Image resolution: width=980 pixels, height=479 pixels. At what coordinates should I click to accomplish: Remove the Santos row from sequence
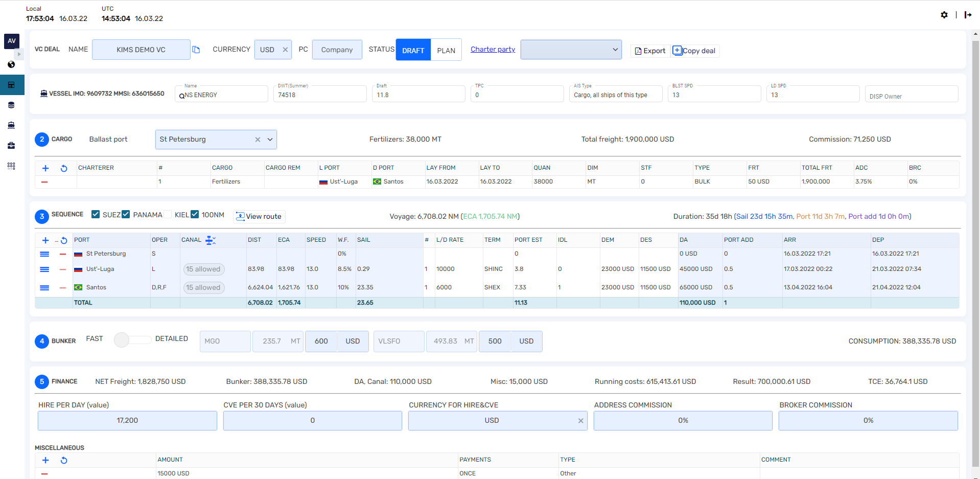[63, 288]
